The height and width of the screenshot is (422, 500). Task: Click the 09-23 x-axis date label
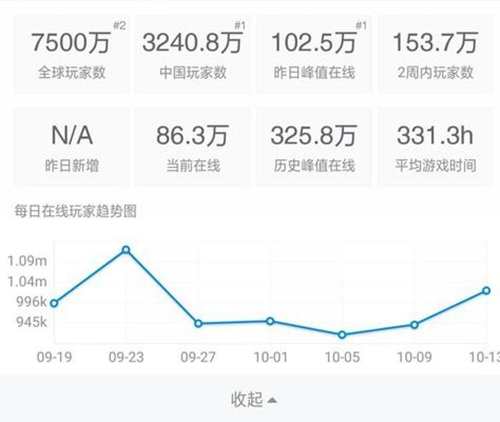point(126,357)
